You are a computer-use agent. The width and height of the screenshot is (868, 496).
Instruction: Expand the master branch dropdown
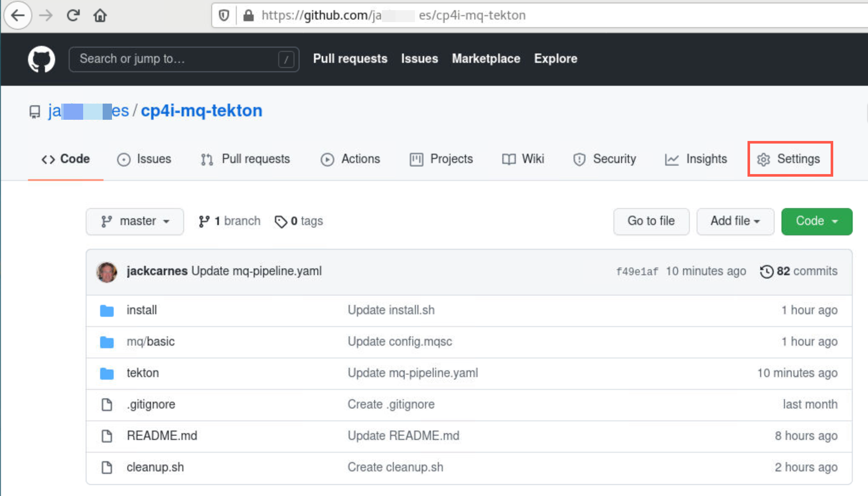point(135,221)
